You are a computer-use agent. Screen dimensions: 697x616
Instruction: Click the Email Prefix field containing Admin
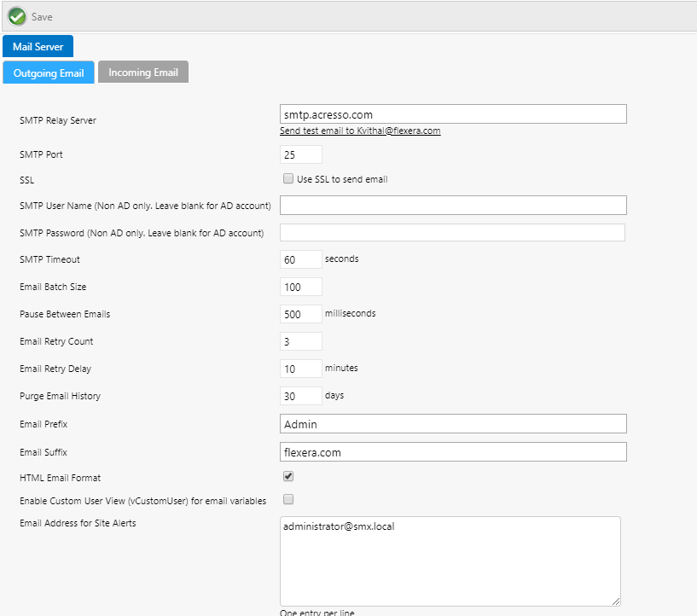[x=453, y=424]
